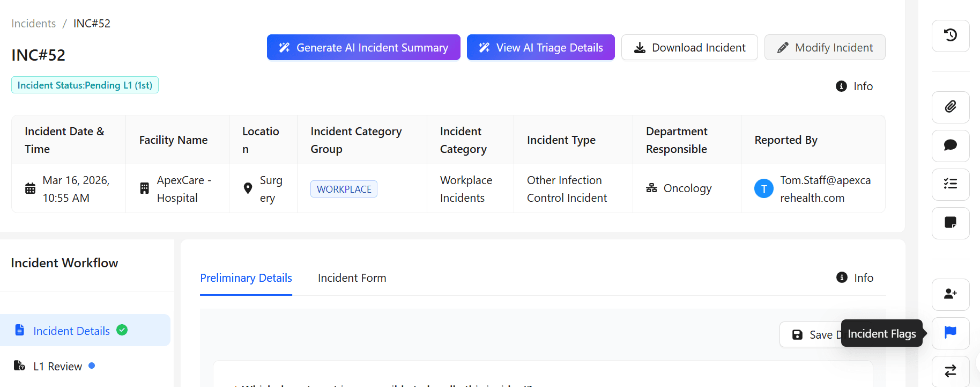This screenshot has height=387, width=980.
Task: Open the history clock icon in sidebar
Action: pos(950,35)
